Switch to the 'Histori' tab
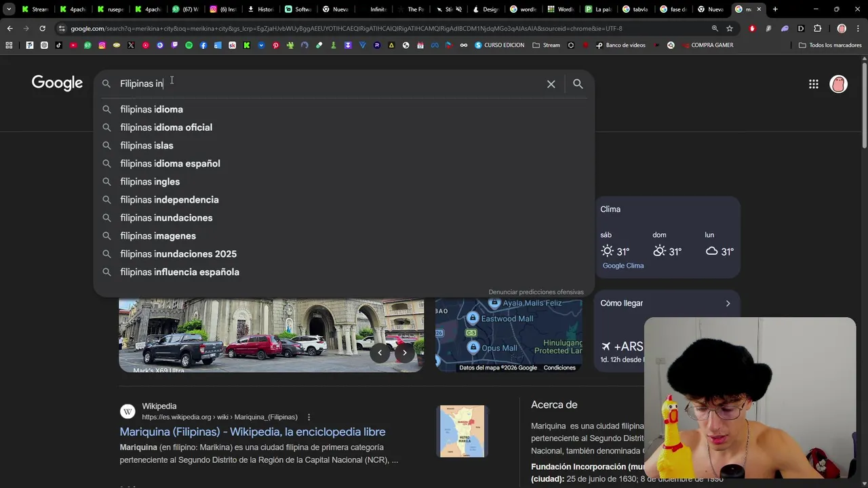The image size is (868, 488). click(260, 9)
